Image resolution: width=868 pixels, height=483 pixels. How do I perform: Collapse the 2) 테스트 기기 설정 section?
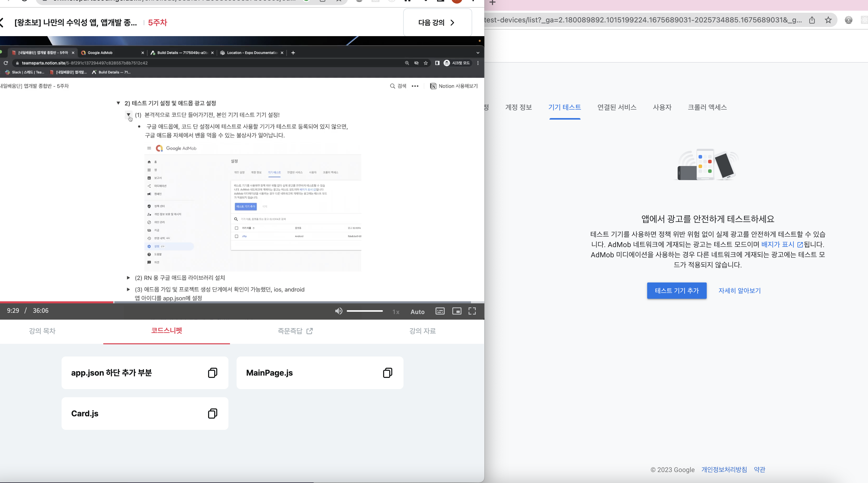[x=118, y=103]
